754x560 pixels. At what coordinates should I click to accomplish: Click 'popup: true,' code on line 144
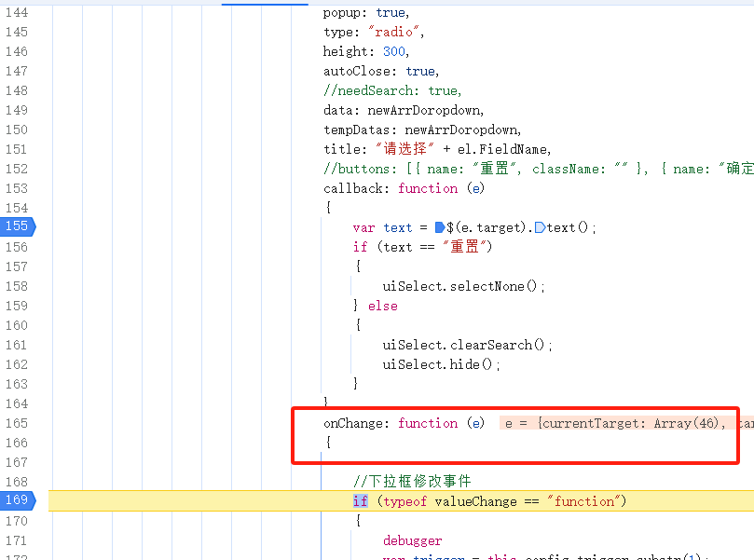(x=366, y=12)
